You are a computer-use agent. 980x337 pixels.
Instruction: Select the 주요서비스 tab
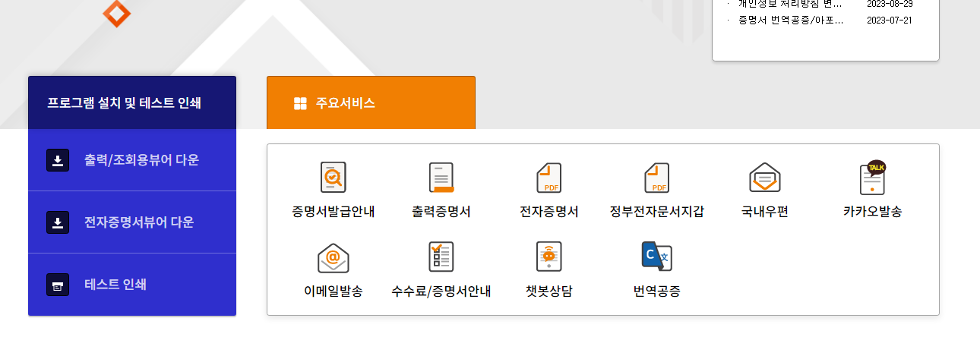371,102
